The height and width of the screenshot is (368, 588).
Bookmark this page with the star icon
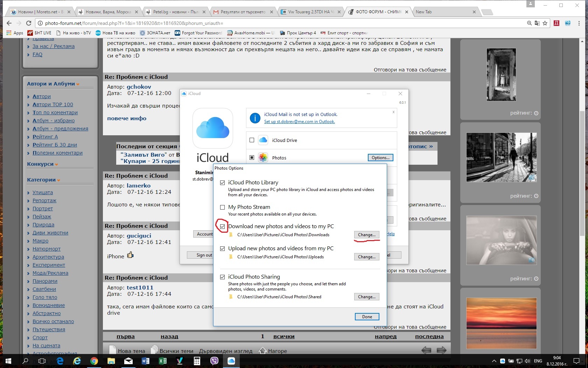[x=545, y=23]
